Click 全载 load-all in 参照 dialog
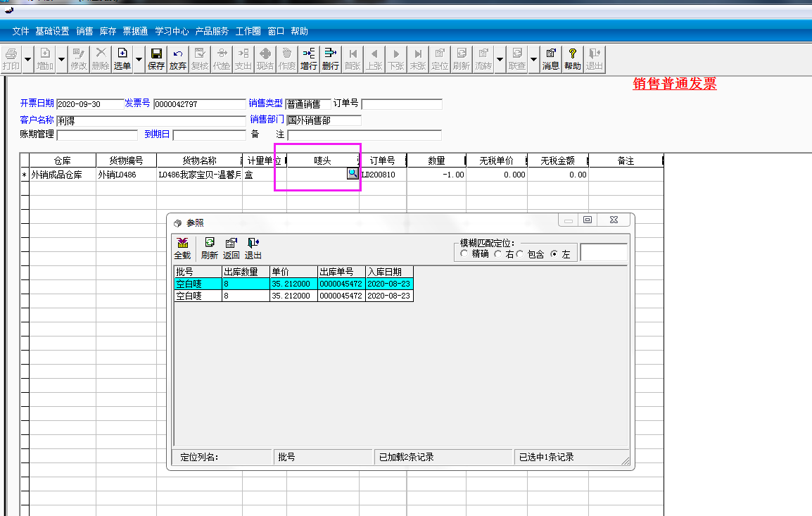Image resolution: width=812 pixels, height=516 pixels. (182, 248)
